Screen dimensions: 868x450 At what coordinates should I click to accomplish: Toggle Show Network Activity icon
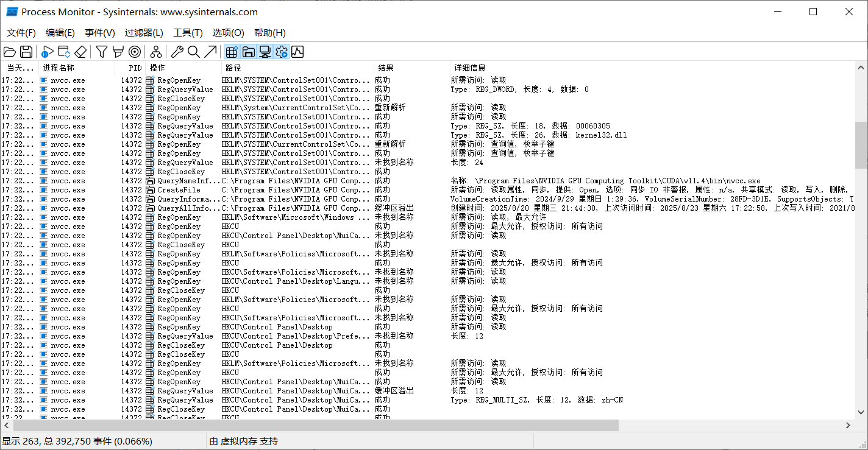coord(265,52)
